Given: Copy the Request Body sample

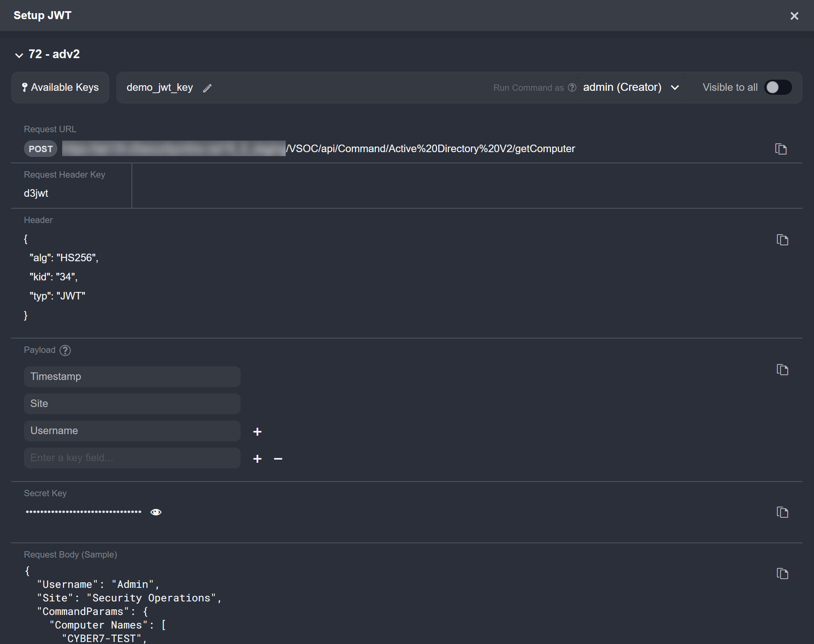Looking at the screenshot, I should (782, 574).
